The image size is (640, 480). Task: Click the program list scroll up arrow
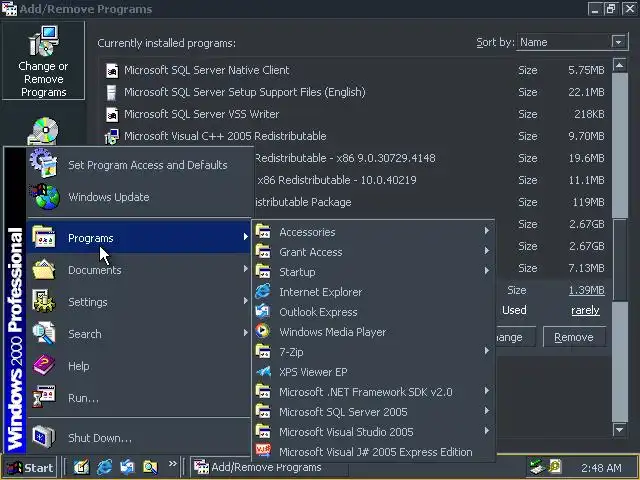point(620,65)
